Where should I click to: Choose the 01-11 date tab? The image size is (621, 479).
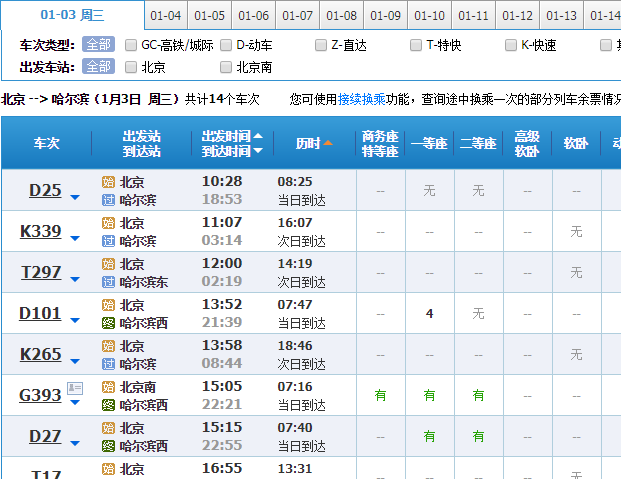pyautogui.click(x=474, y=15)
